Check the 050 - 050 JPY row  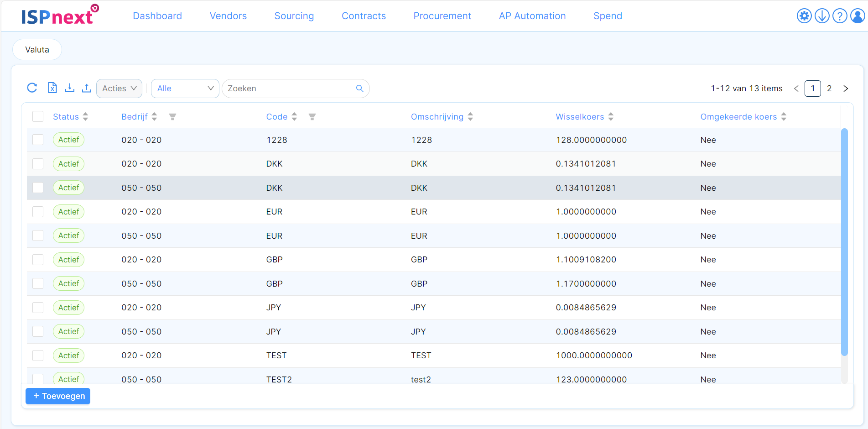pyautogui.click(x=38, y=331)
